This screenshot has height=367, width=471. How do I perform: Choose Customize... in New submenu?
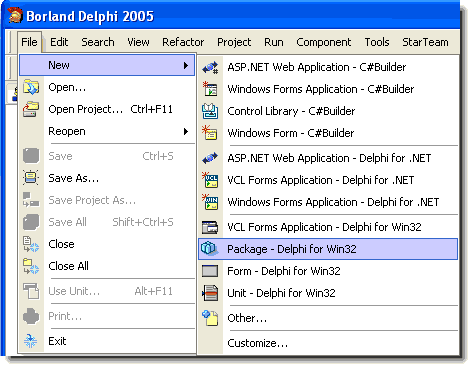[328, 343]
